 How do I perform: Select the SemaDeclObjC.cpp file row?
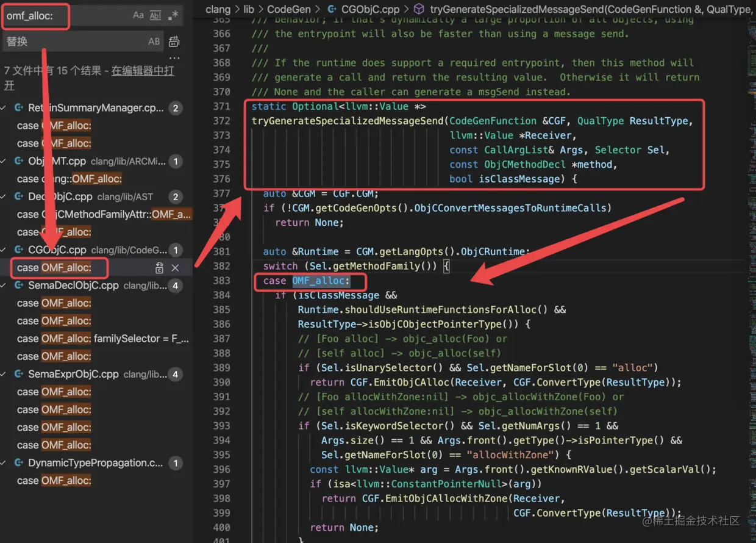point(96,285)
